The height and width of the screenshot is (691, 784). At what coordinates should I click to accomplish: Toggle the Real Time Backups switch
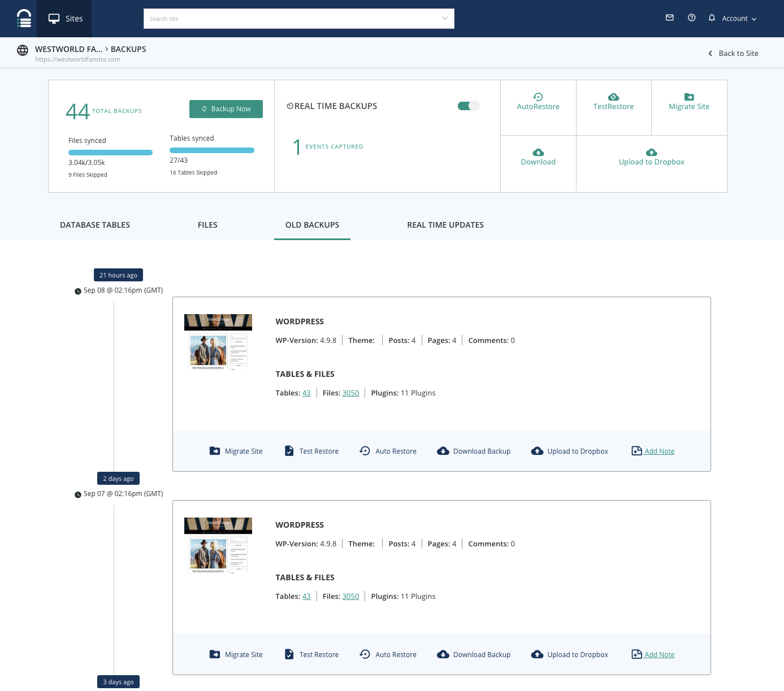click(x=469, y=106)
